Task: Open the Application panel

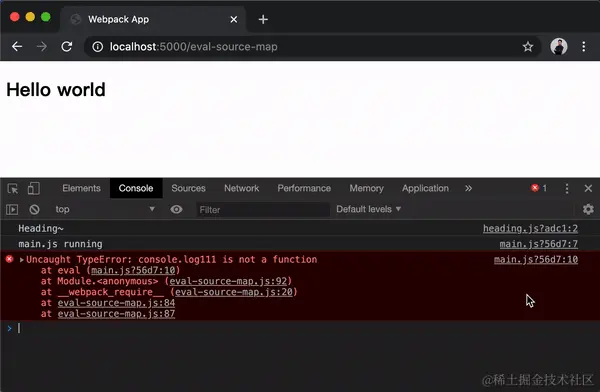Action: 425,188
